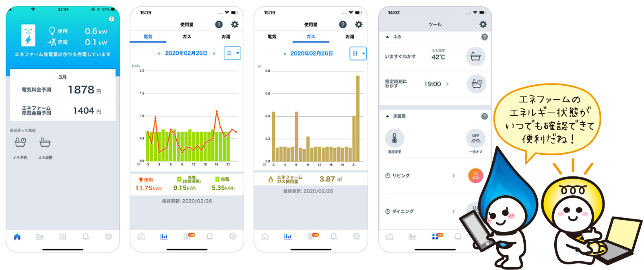Collapse the 床暖房 section
This screenshot has height=270, width=644.
388,116
